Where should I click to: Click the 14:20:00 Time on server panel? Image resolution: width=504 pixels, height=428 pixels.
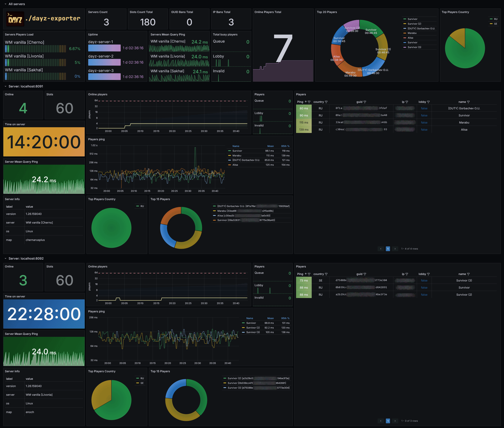(x=44, y=142)
